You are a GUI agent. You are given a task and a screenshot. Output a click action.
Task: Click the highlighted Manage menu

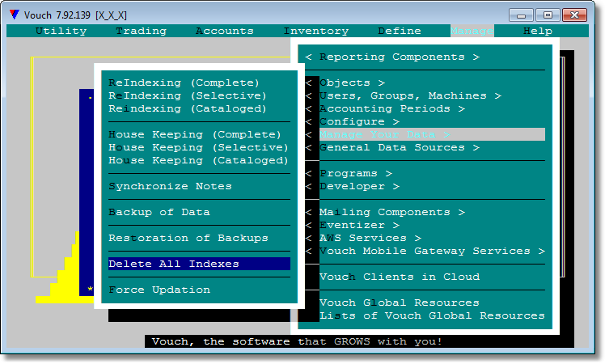coord(472,31)
